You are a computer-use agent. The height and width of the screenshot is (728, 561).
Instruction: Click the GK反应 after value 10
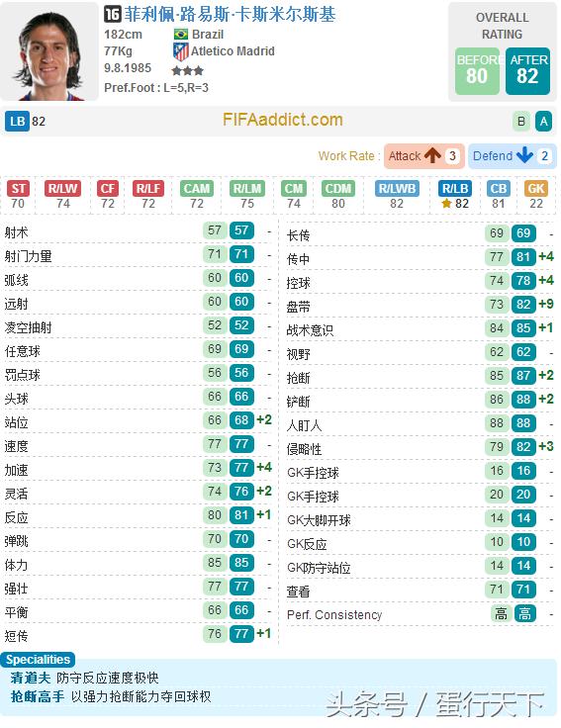click(523, 542)
